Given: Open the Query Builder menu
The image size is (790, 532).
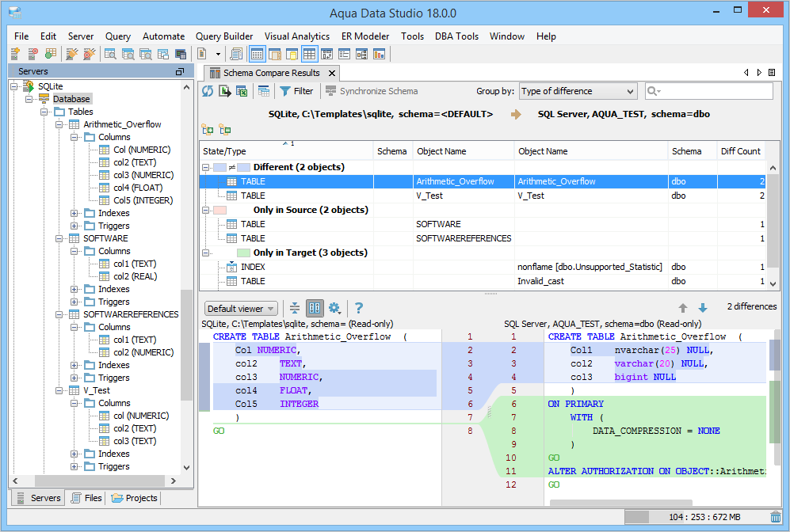Looking at the screenshot, I should pyautogui.click(x=224, y=36).
